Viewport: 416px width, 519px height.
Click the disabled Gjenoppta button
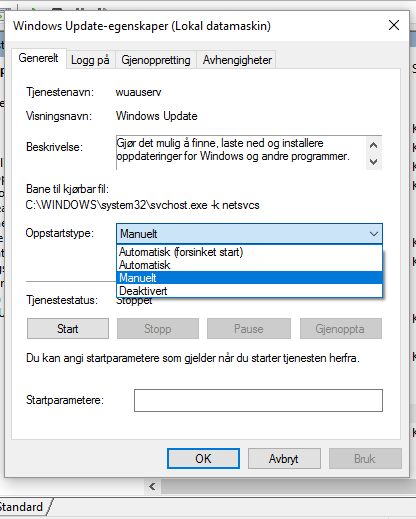341,329
